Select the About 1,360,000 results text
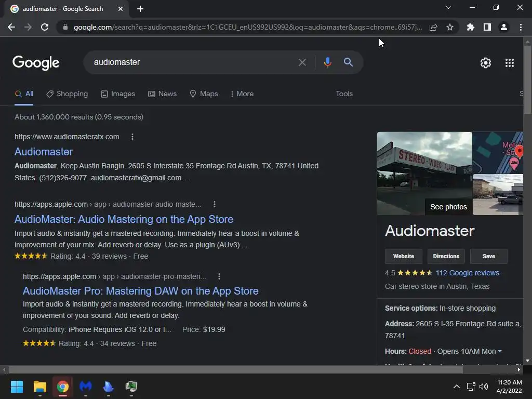The image size is (532, 399). 79,117
